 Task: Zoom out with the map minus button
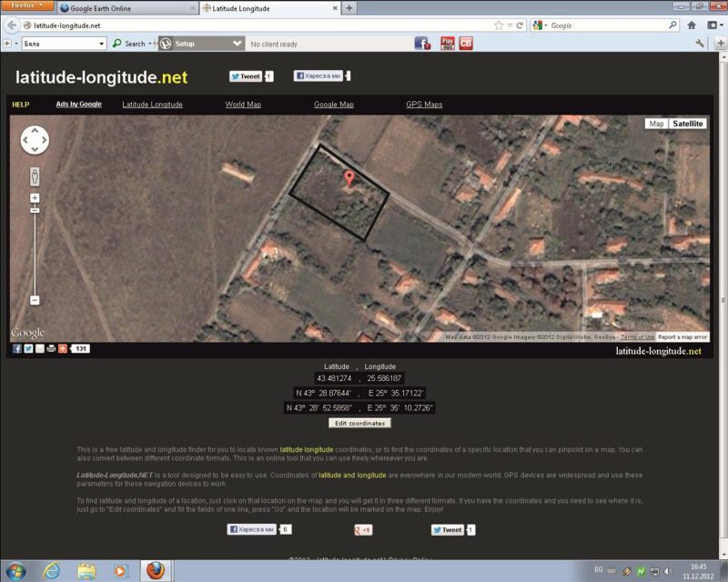pyautogui.click(x=35, y=300)
